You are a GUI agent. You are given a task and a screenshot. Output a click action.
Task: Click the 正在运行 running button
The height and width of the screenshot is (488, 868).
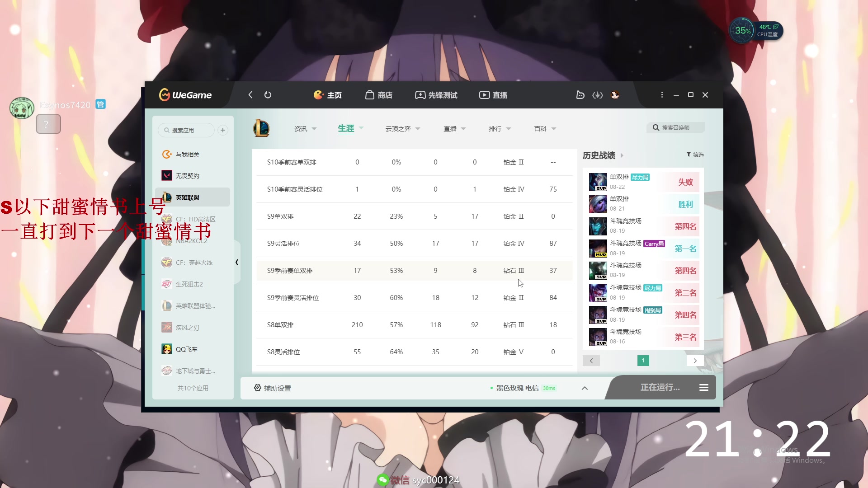(660, 387)
